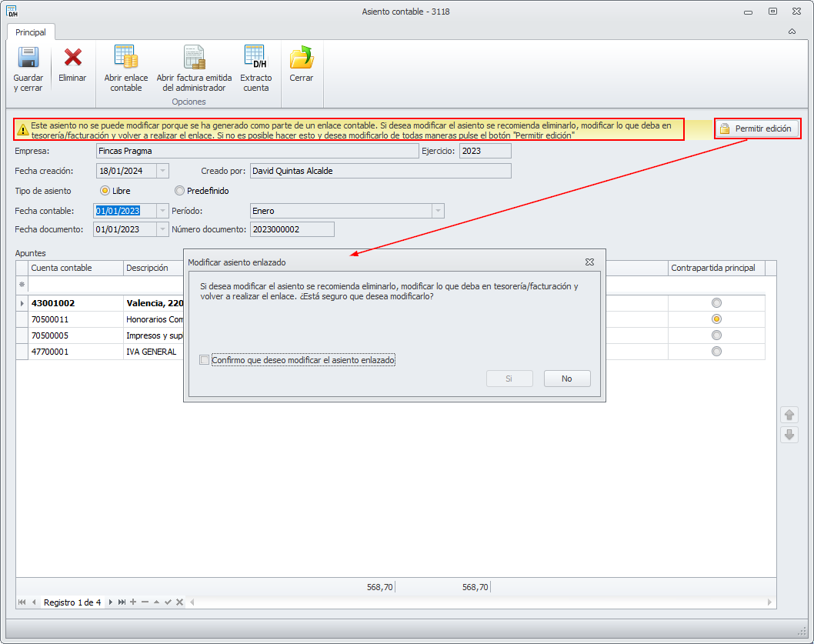Minimize the Asiento contable window

(x=748, y=12)
